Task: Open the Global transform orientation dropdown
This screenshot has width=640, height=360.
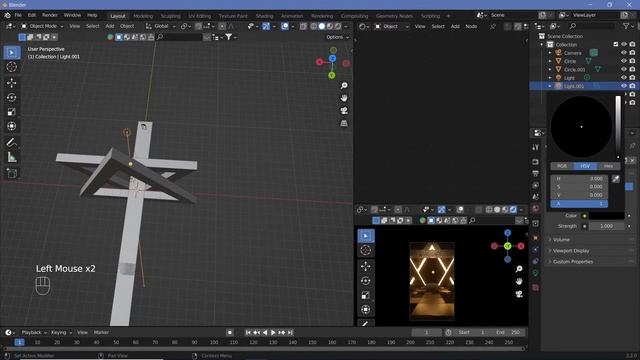Action: 161,26
